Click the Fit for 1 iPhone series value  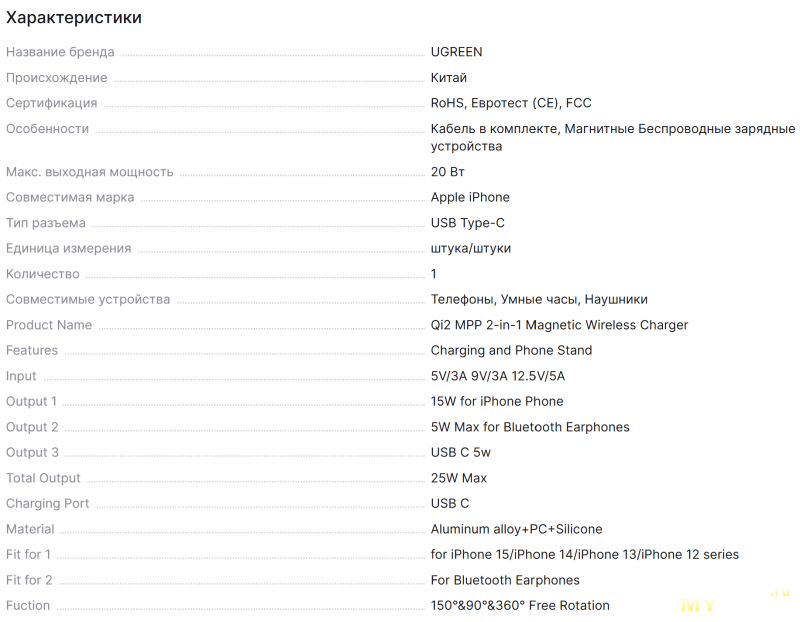[x=585, y=555]
